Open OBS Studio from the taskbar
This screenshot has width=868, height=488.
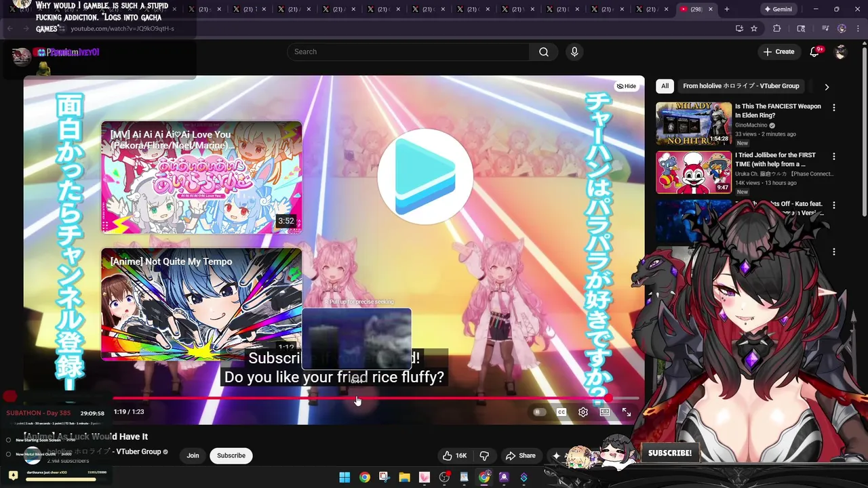click(444, 477)
